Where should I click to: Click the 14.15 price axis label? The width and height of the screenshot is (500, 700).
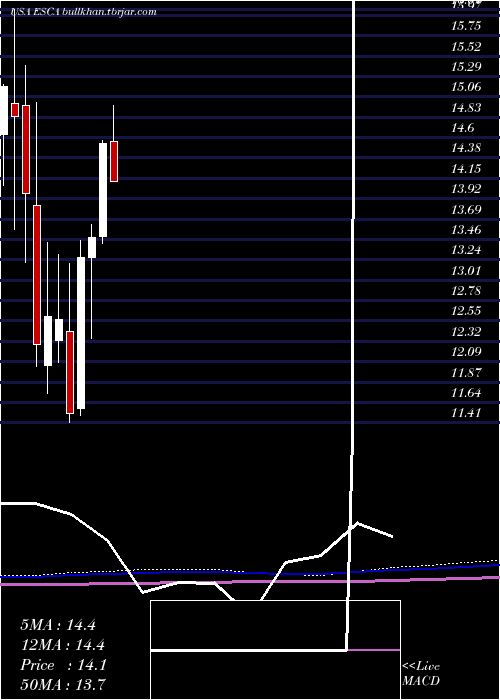(x=466, y=169)
